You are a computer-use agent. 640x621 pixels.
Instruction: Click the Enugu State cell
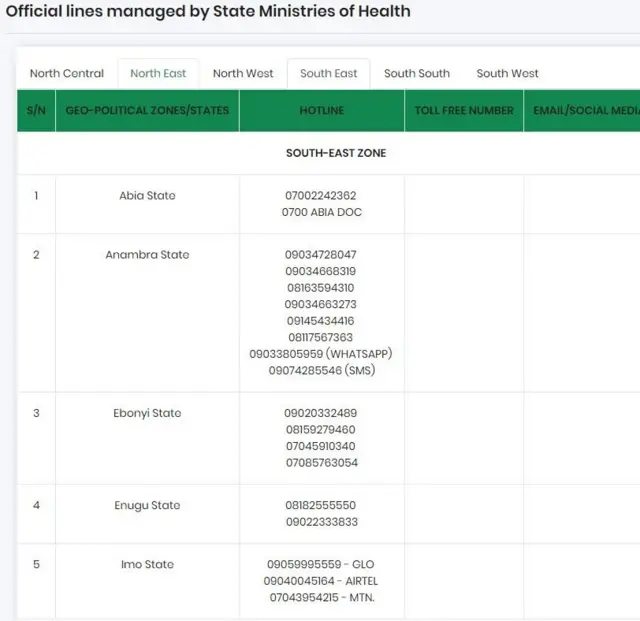pos(147,506)
